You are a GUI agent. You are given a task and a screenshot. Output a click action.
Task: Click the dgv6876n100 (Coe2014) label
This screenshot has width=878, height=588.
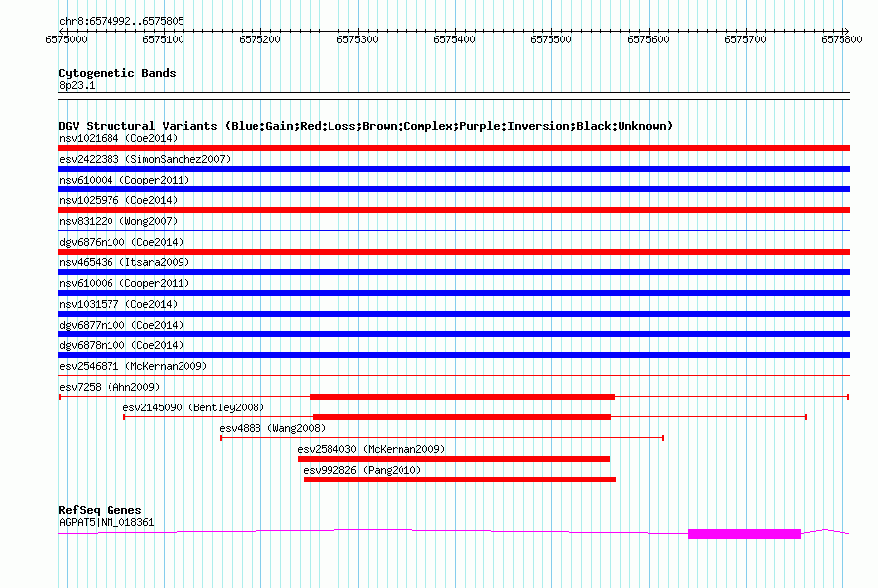(121, 242)
